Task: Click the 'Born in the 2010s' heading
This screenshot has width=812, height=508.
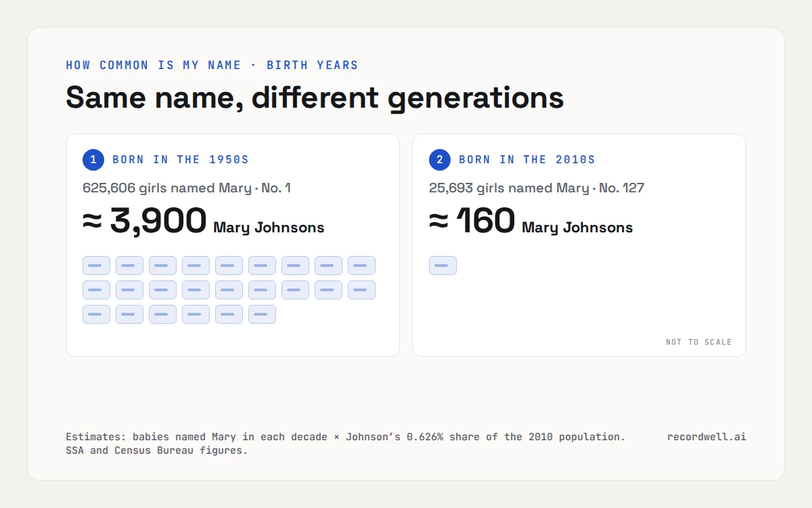Action: (527, 160)
